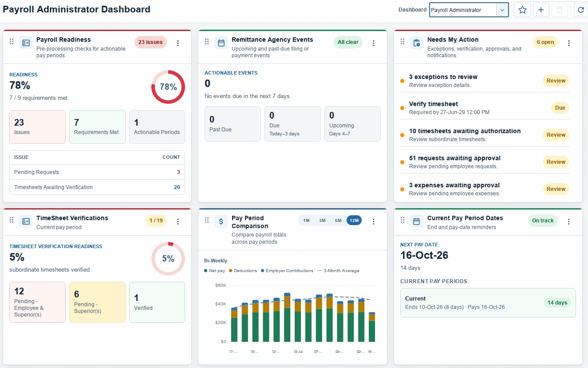Viewport: 588px width, 368px height.
Task: Toggle Net pay series in chart legend
Action: pos(214,271)
